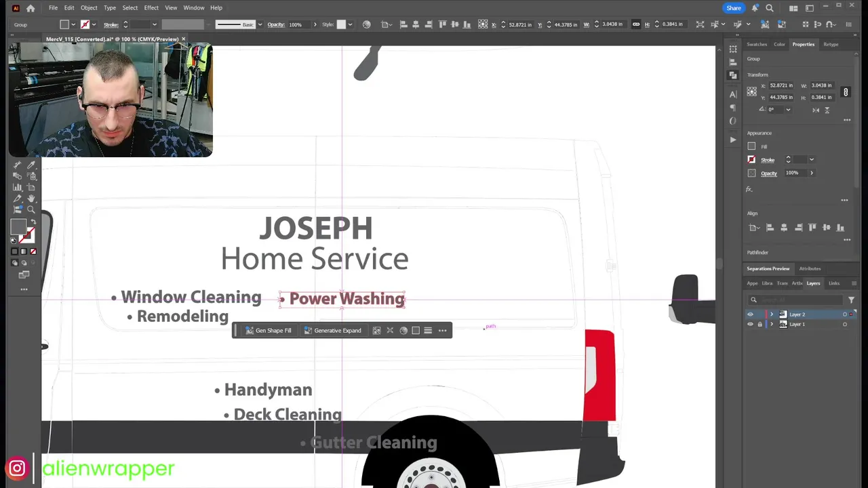
Task: Align top edges in Properties Align section
Action: [812, 228]
